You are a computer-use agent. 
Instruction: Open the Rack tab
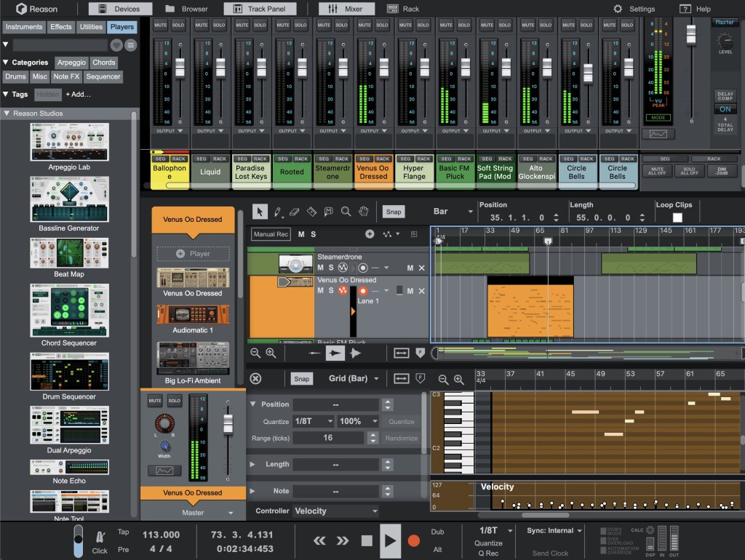[403, 9]
